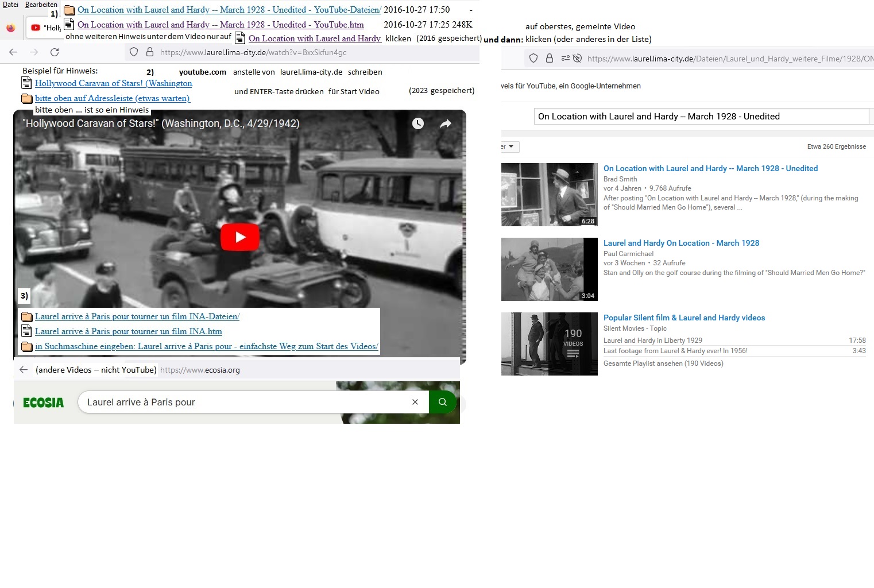The image size is (874, 588).
Task: Click file icon before short "On Location" link
Action: [x=240, y=38]
